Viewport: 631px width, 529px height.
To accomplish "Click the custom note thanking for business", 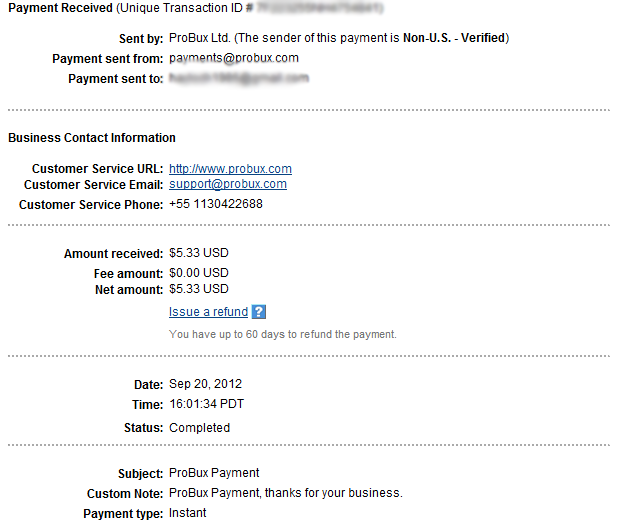I will click(x=286, y=493).
